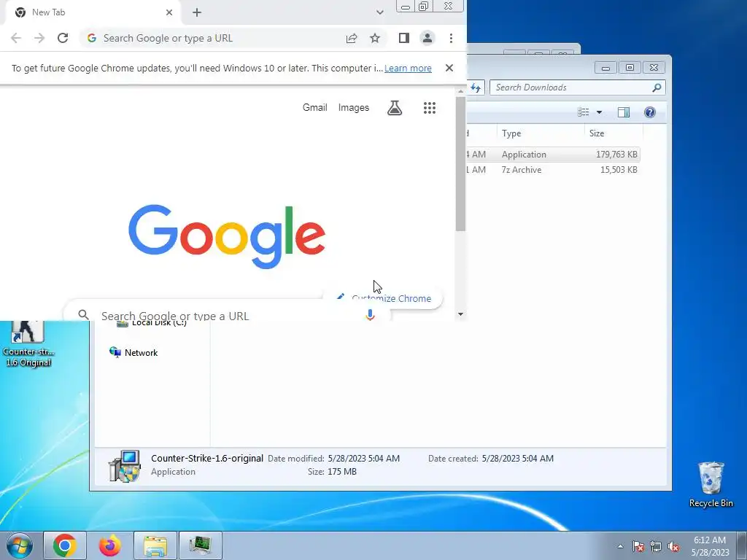Open the Learn more link
747x560 pixels.
pos(408,68)
